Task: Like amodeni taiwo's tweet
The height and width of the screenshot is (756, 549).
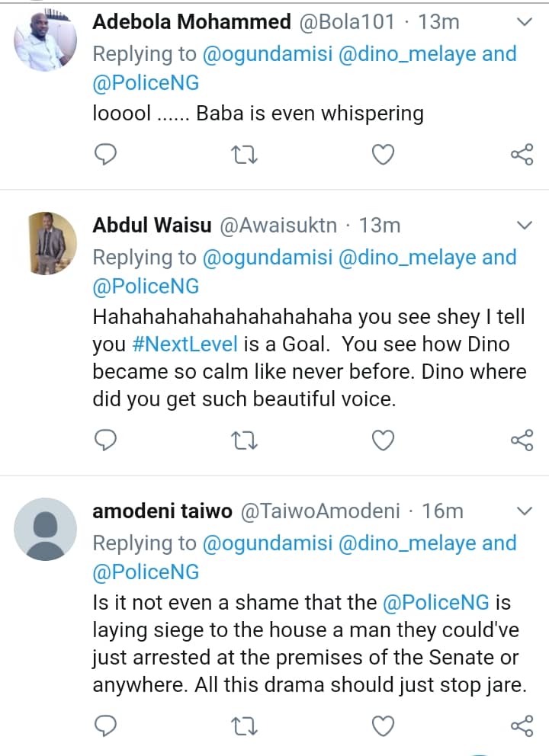Action: (383, 725)
